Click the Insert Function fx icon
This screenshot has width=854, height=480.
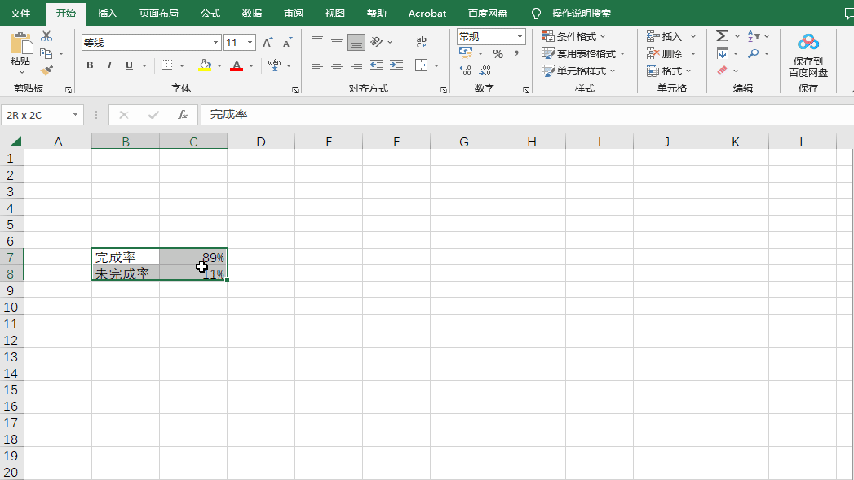point(183,115)
